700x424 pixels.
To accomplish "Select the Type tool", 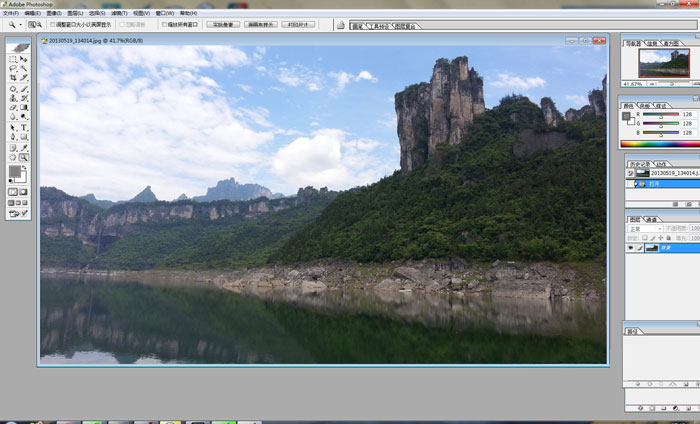I will click(x=23, y=128).
